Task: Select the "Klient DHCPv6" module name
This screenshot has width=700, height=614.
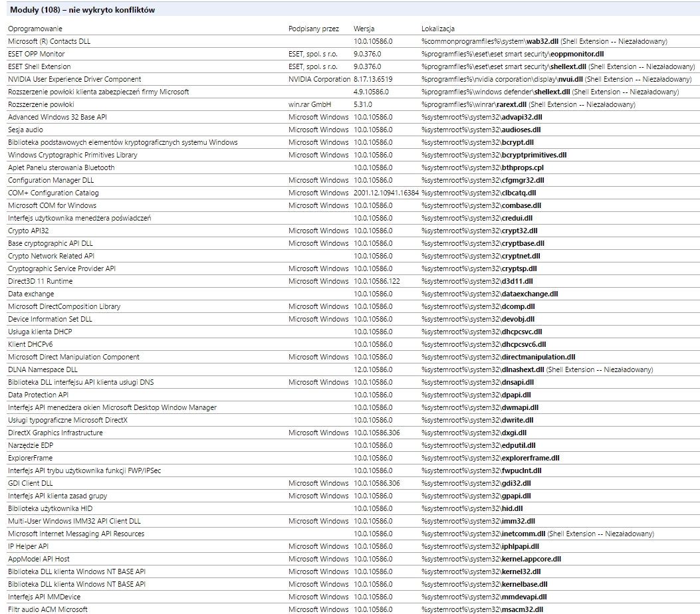Action: (31, 344)
